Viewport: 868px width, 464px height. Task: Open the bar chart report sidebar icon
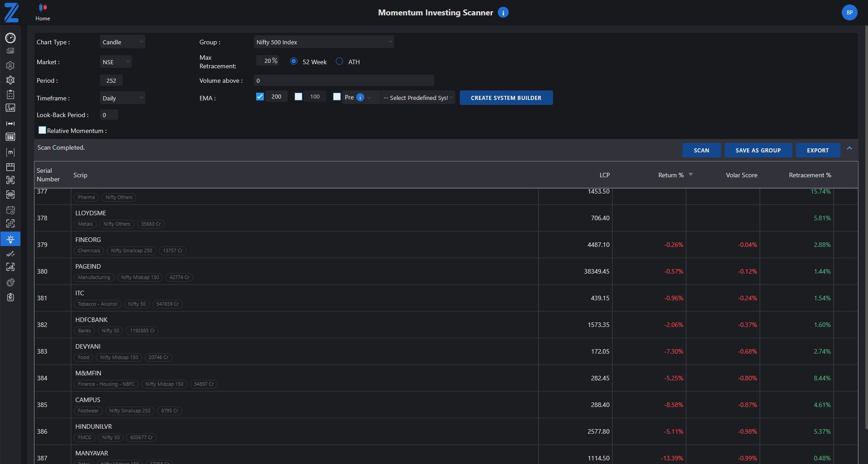(10, 108)
